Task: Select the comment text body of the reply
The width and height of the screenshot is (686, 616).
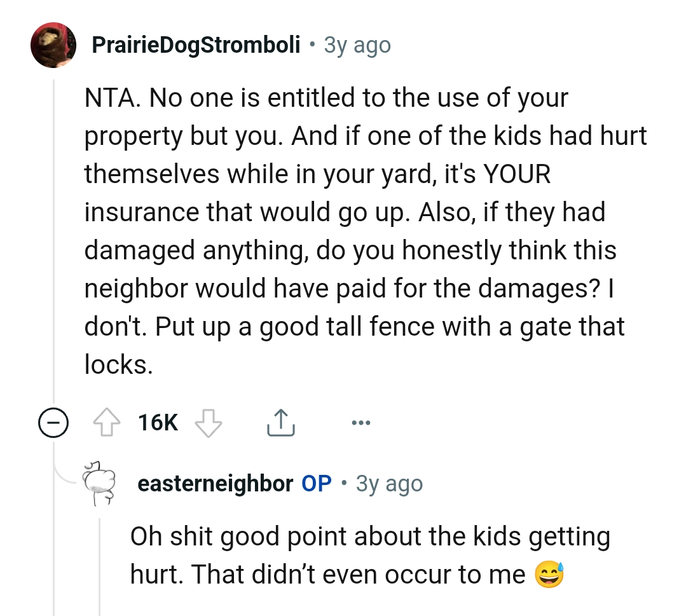Action: 369,554
